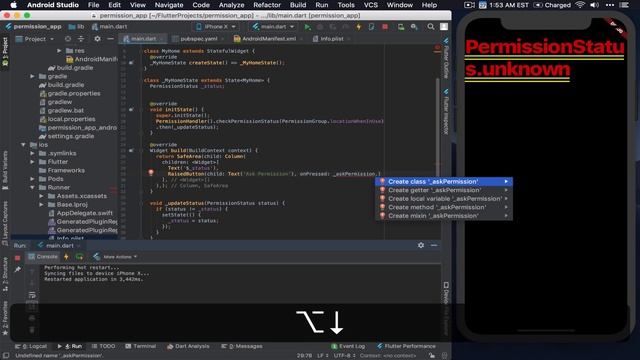Open the Flutter Outline side panel

coord(446,58)
